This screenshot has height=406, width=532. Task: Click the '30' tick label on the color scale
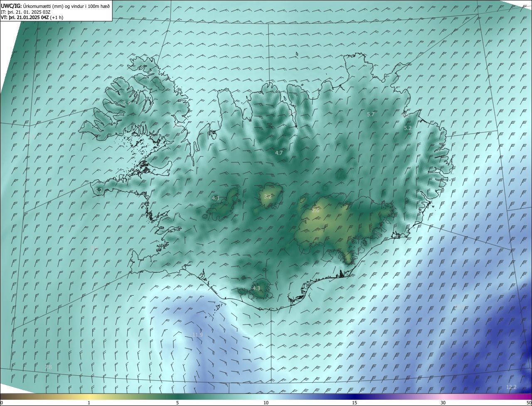(443, 403)
